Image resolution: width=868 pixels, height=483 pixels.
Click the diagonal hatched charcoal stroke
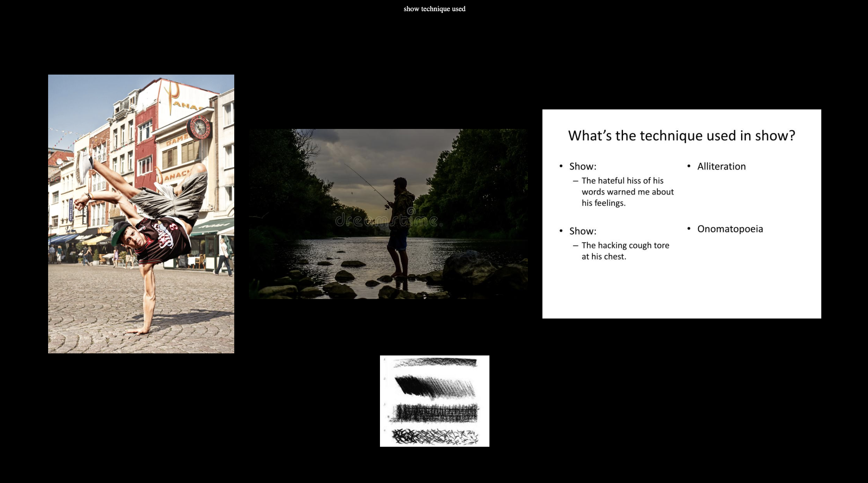pyautogui.click(x=434, y=387)
